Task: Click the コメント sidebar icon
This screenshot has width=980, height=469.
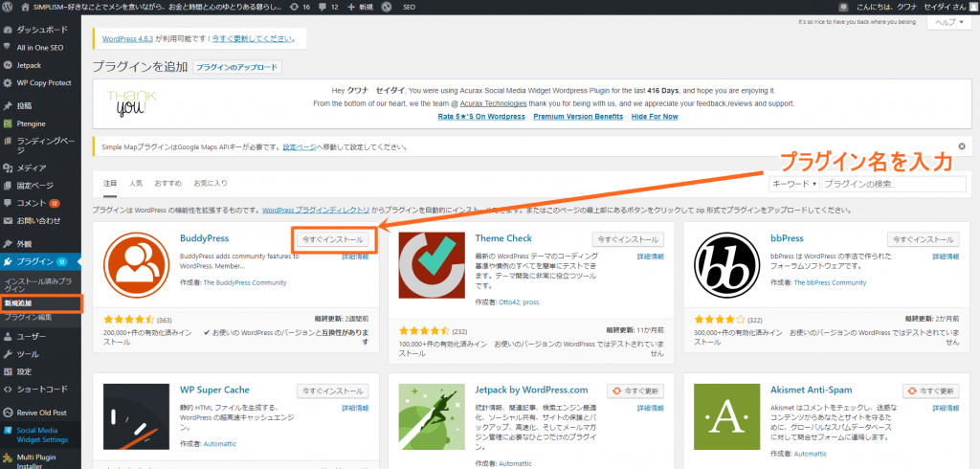Action: click(8, 203)
